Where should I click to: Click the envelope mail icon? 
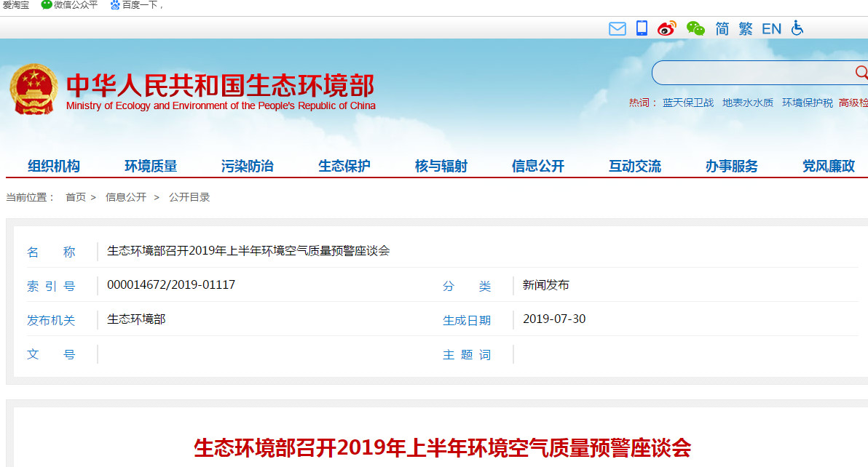(x=617, y=28)
